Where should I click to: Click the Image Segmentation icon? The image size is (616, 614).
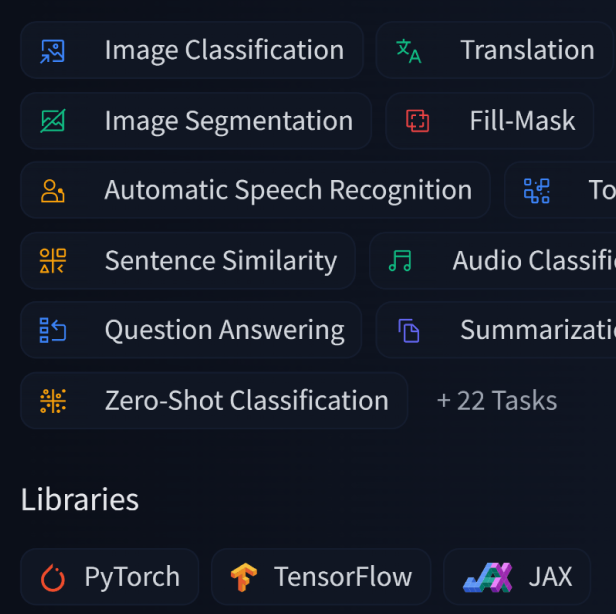coord(52,121)
